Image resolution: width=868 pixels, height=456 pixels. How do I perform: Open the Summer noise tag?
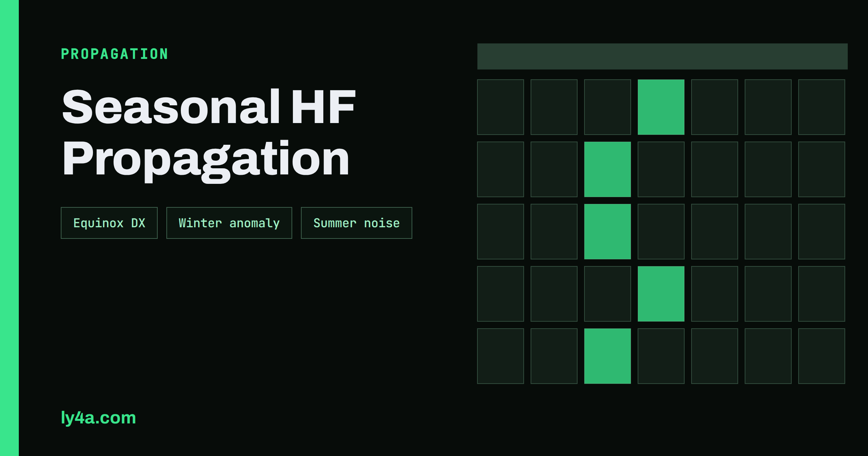point(357,223)
